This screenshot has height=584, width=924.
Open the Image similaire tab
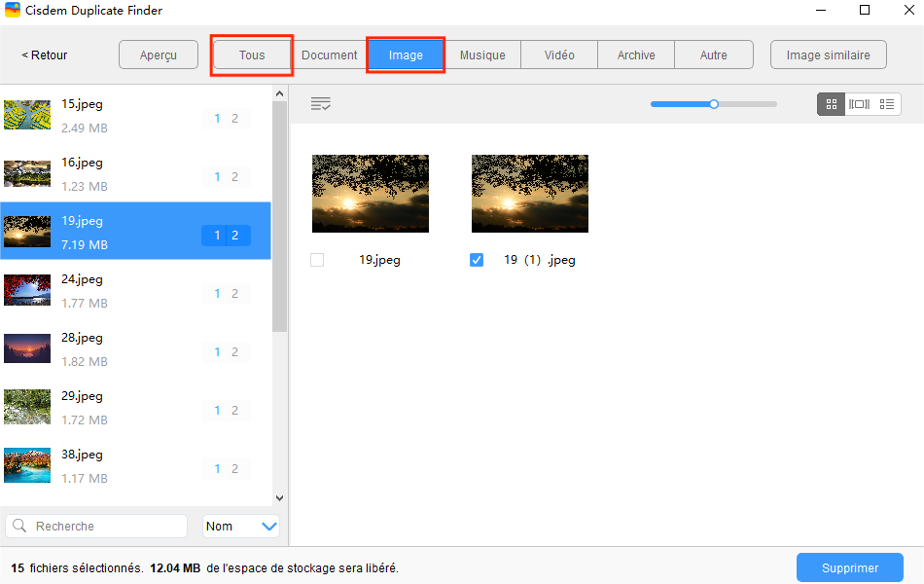coord(828,55)
